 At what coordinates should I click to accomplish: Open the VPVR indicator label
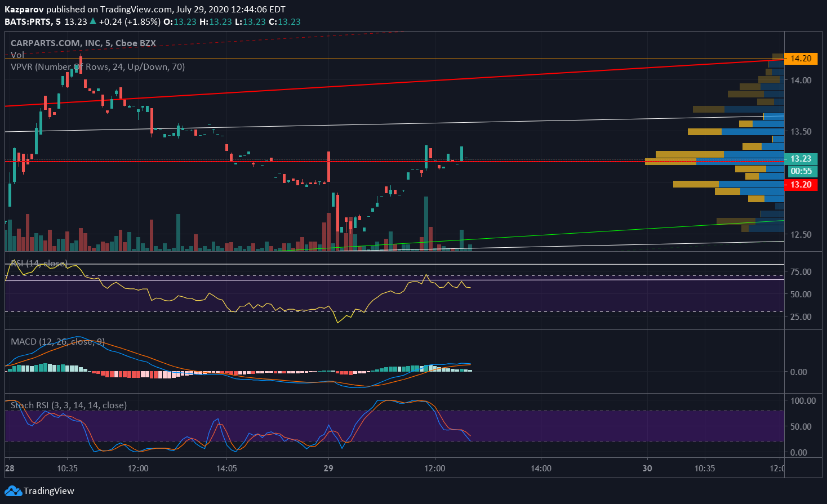click(x=98, y=67)
